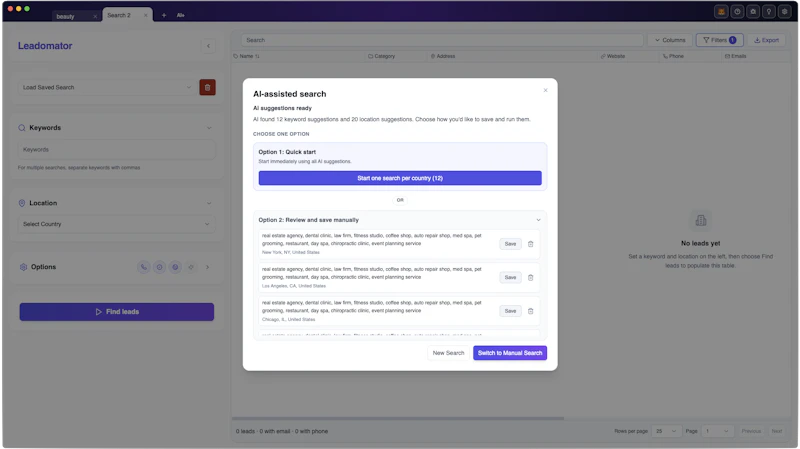
Task: Click the AI+ button in tab bar
Action: 181,15
